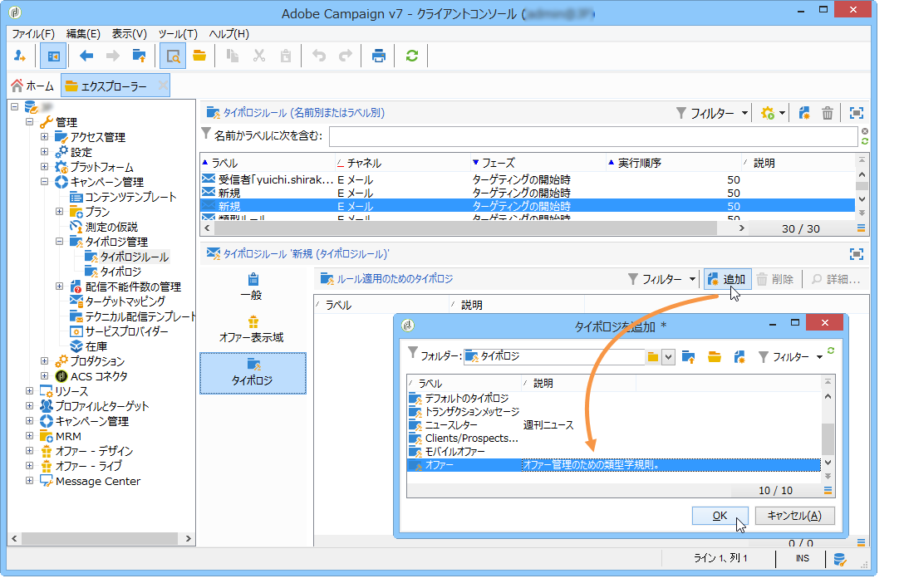904x588 pixels.
Task: Click the undo arrow icon
Action: click(319, 56)
